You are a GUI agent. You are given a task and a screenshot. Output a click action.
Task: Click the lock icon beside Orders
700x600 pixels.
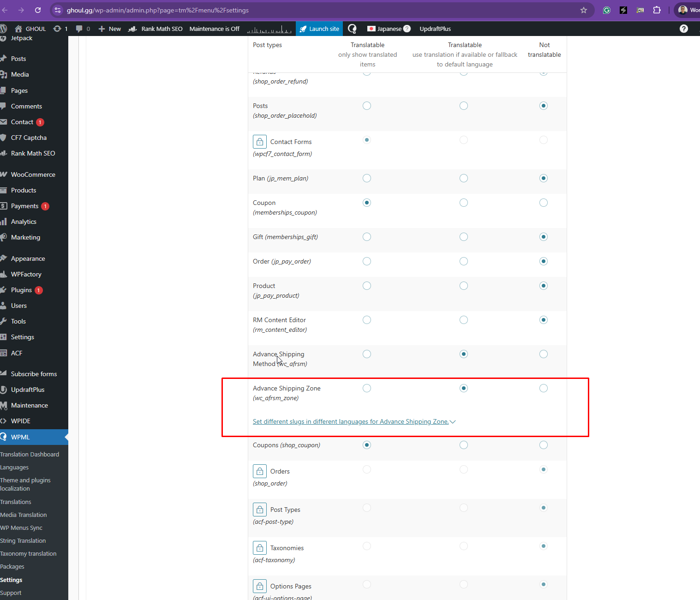coord(260,471)
